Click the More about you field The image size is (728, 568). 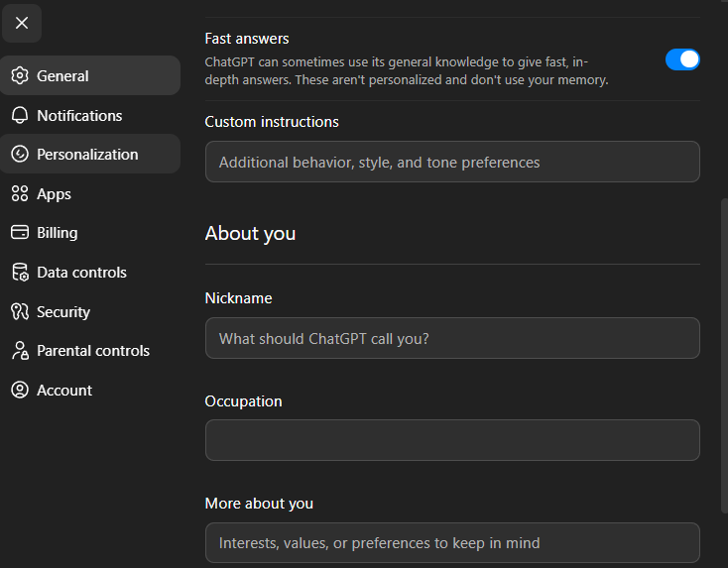tap(452, 542)
